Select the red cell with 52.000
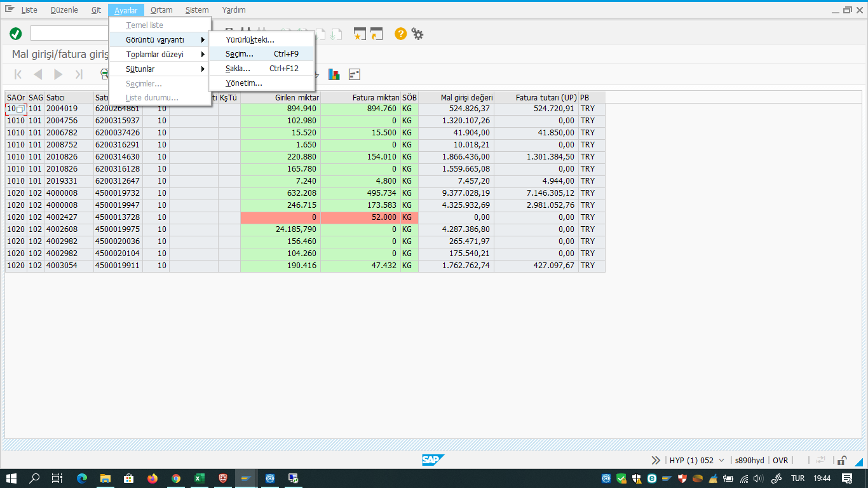The height and width of the screenshot is (488, 868). pyautogui.click(x=360, y=217)
